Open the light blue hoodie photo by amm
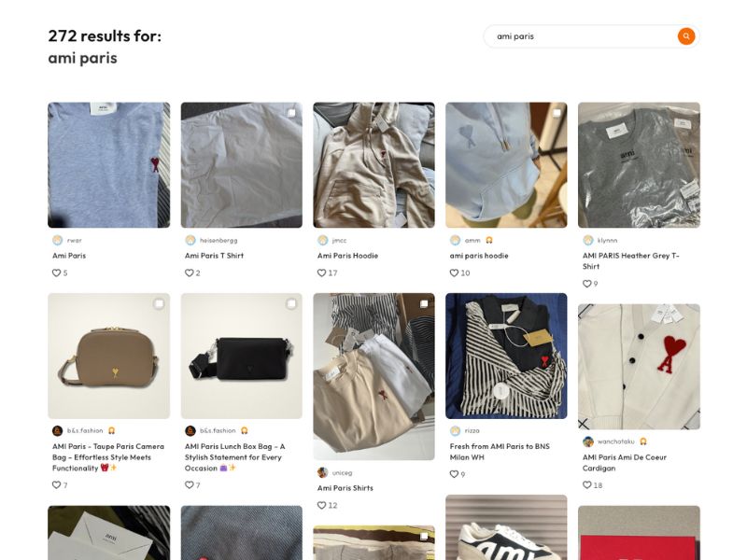The height and width of the screenshot is (560, 747). 506,164
